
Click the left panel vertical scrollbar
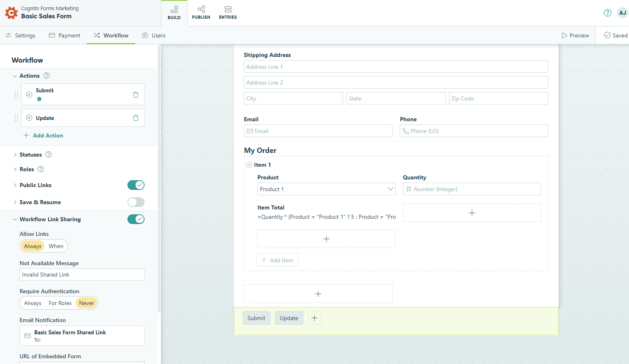tap(159, 179)
